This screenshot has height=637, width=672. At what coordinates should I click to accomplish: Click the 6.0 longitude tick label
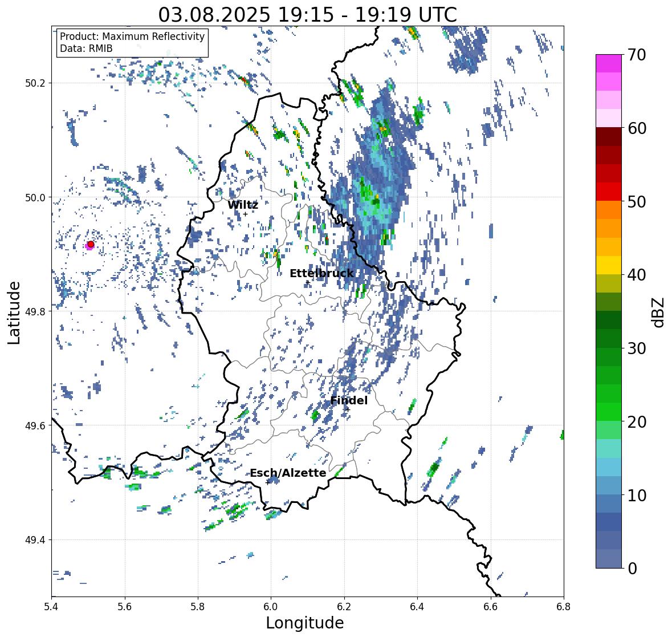(x=271, y=607)
